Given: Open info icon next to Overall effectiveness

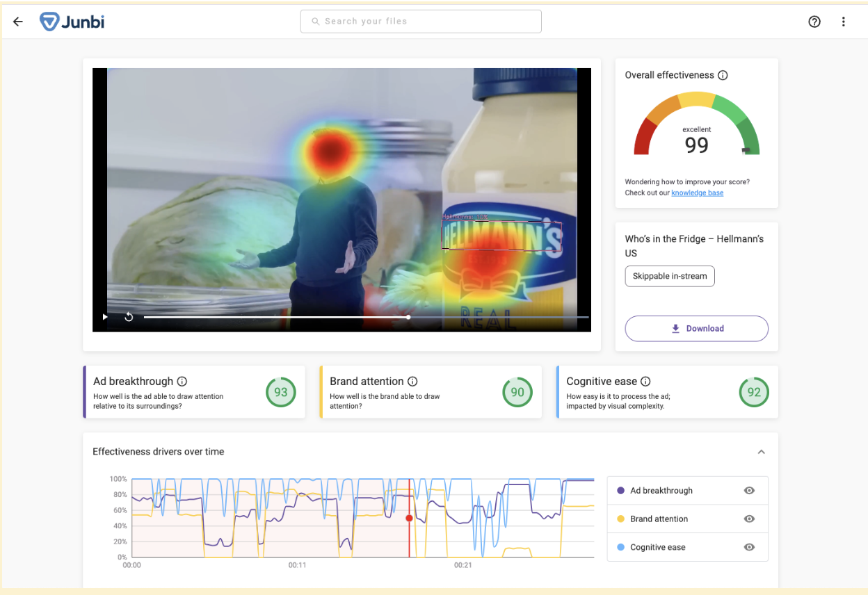Looking at the screenshot, I should click(x=723, y=75).
